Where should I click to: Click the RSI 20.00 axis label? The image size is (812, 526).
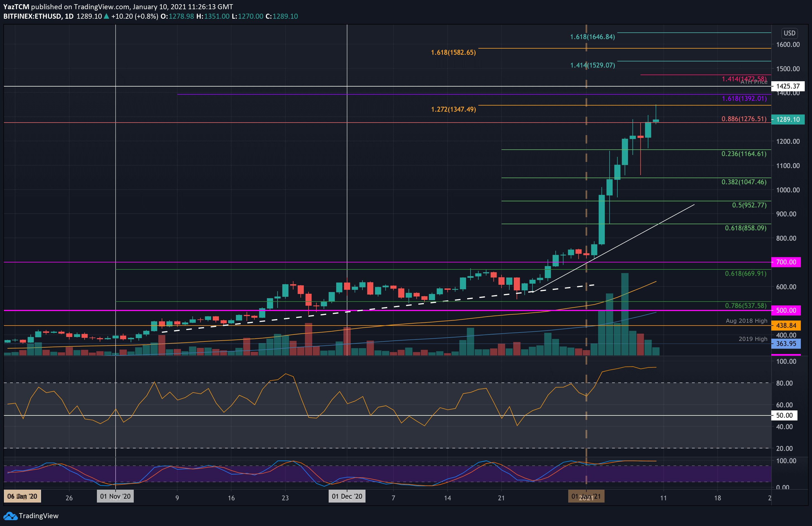[x=784, y=449]
